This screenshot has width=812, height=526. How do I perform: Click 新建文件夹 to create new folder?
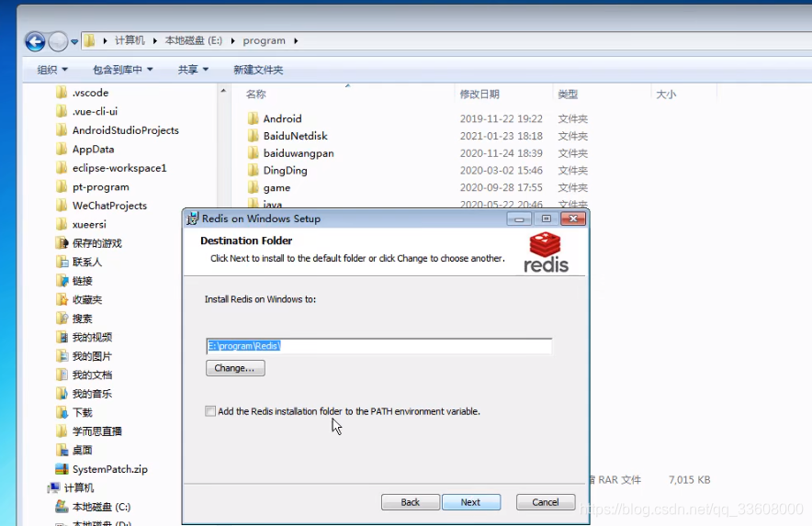coord(258,70)
